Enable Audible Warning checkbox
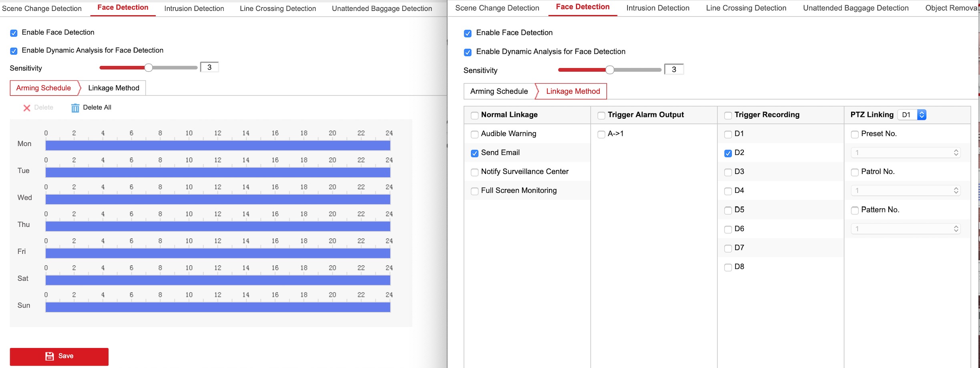The width and height of the screenshot is (980, 368). point(474,134)
